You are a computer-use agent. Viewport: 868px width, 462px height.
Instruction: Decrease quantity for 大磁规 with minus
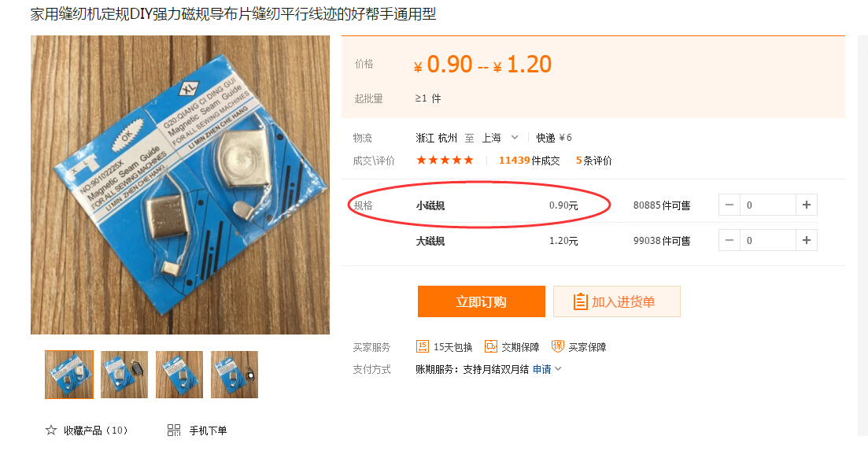click(729, 240)
